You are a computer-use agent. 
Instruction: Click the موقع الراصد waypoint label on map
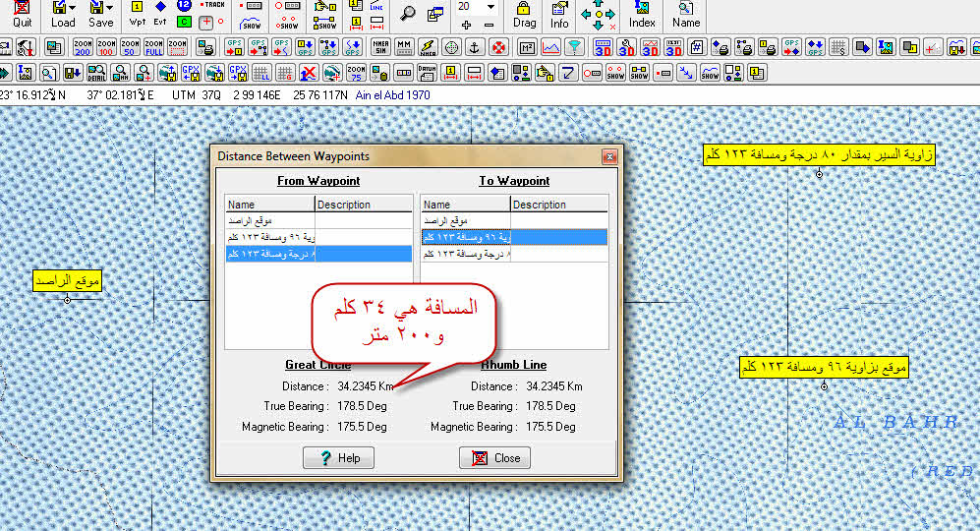click(x=67, y=281)
